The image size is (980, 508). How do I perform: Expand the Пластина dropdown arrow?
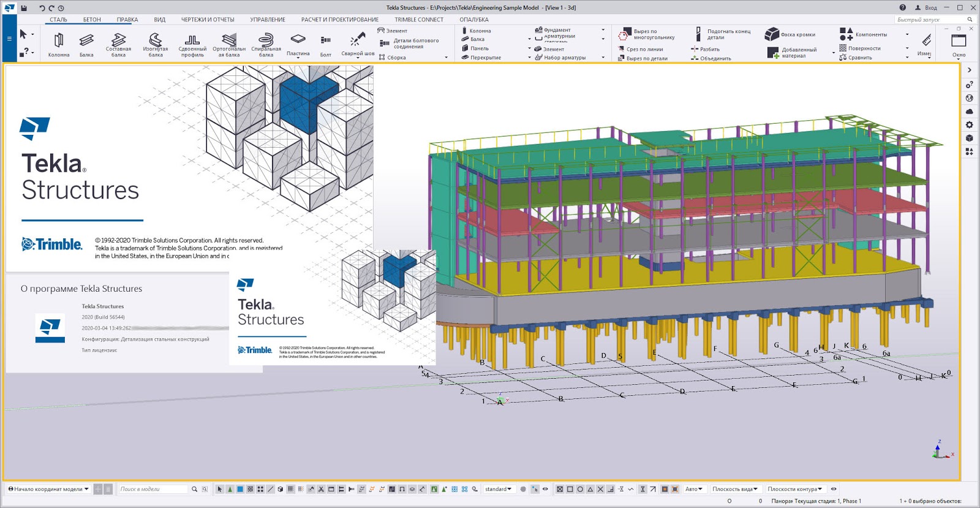click(298, 58)
